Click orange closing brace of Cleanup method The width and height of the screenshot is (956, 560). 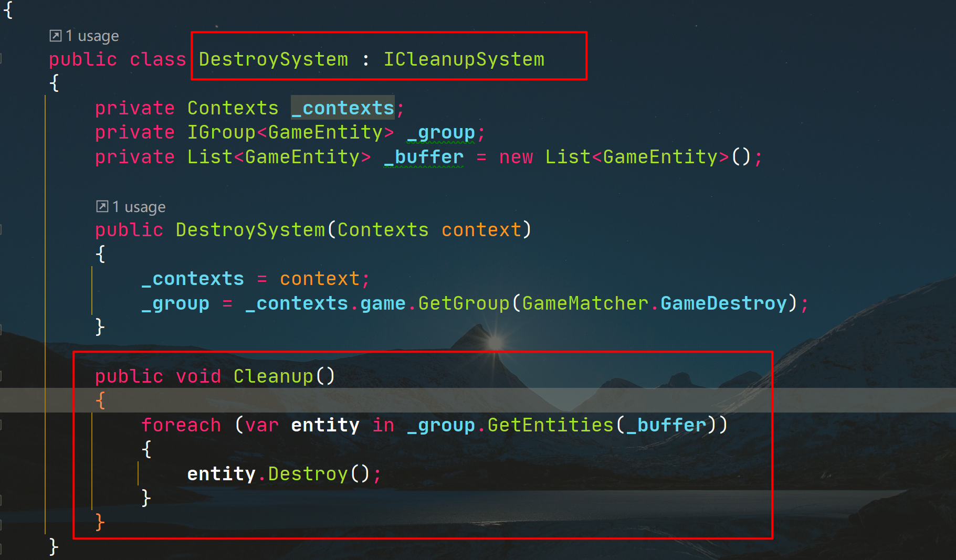pos(100,522)
